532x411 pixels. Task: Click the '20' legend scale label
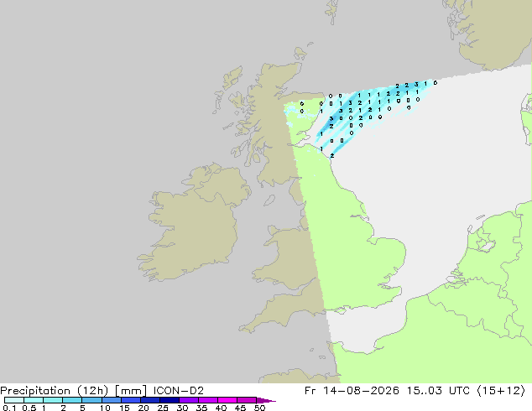[143, 408]
